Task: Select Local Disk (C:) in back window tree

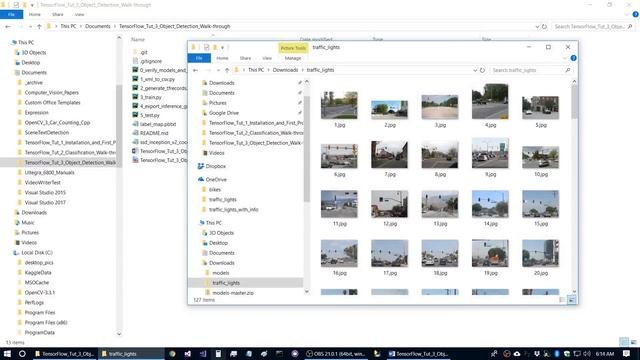Action: click(37, 253)
